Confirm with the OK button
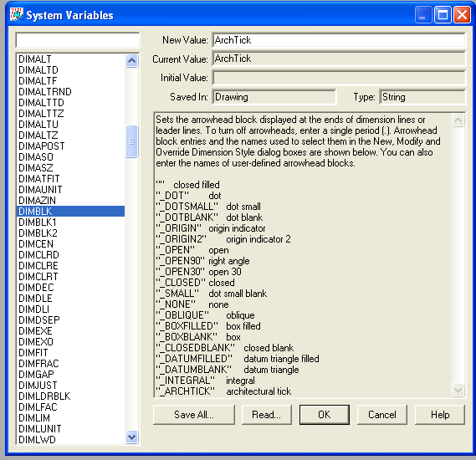The width and height of the screenshot is (476, 460). tap(325, 415)
